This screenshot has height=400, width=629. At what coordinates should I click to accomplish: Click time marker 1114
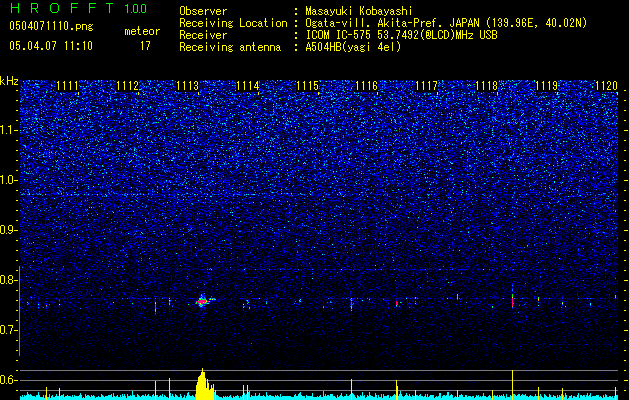coord(248,86)
